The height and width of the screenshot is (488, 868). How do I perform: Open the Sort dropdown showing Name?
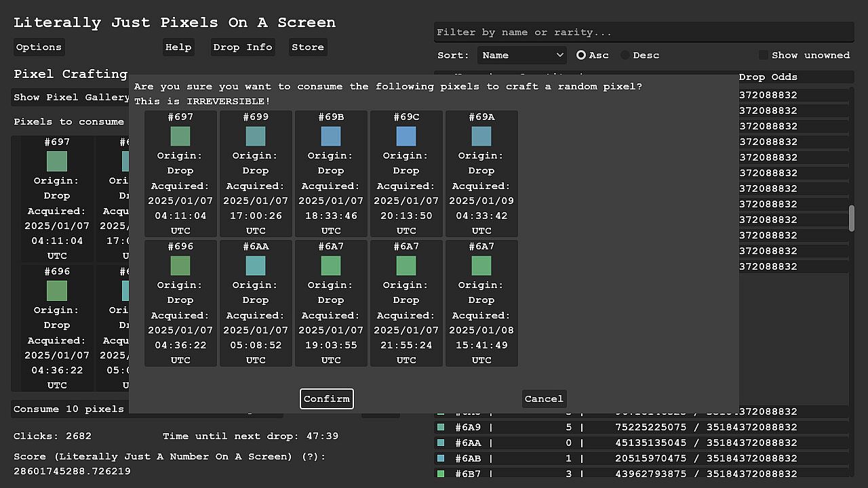pos(522,56)
